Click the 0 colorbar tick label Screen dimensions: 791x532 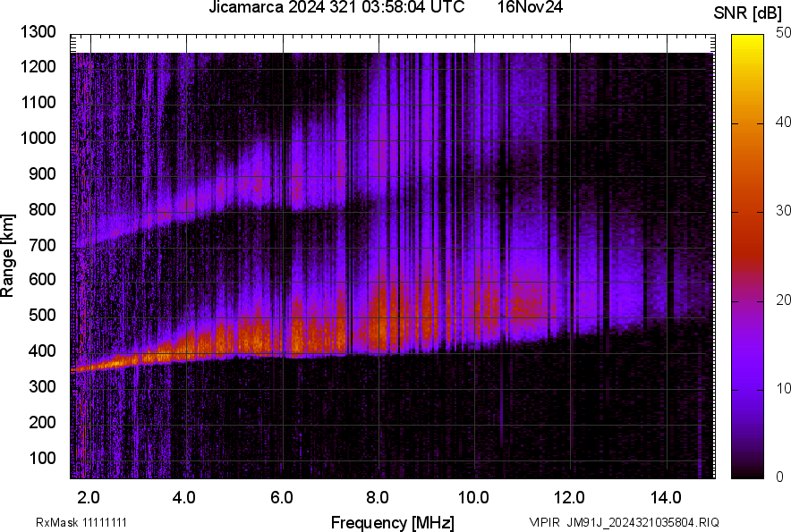(780, 477)
